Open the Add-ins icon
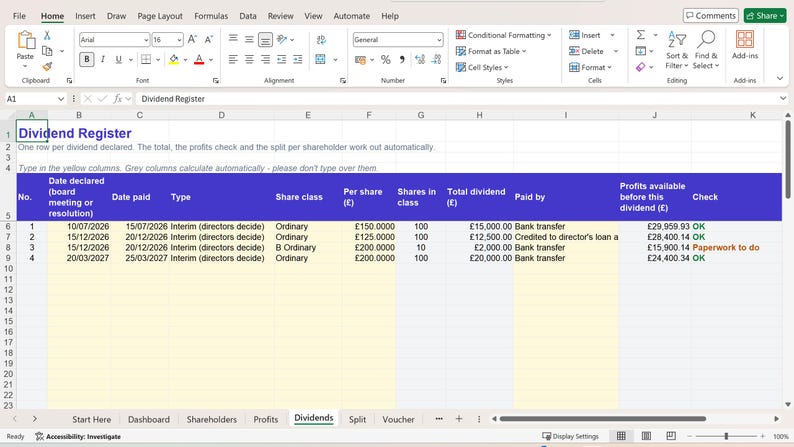This screenshot has height=447, width=794. pyautogui.click(x=744, y=46)
